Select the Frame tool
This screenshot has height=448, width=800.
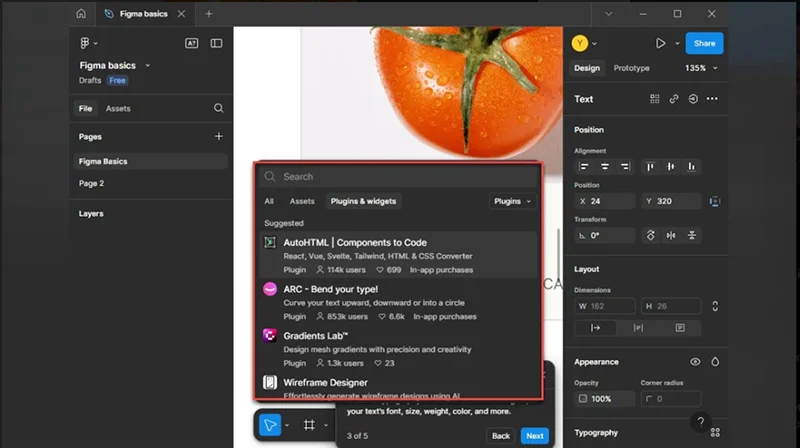(x=309, y=425)
